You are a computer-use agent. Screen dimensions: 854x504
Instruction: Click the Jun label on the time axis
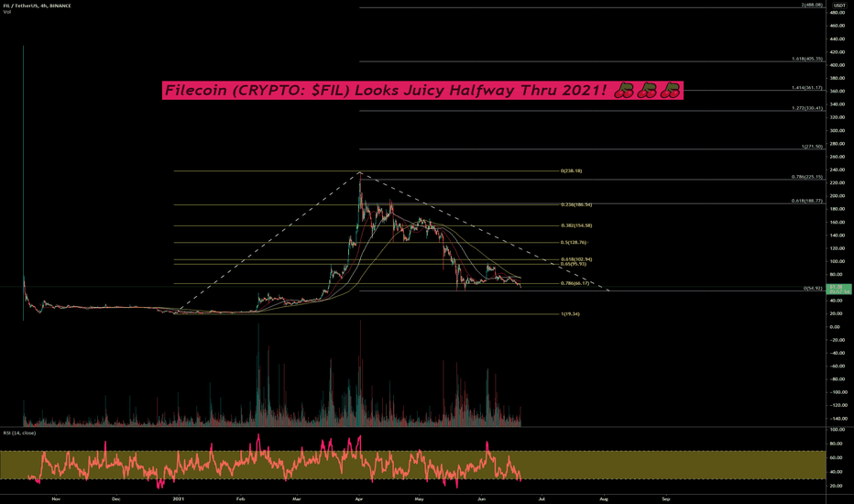pyautogui.click(x=481, y=499)
